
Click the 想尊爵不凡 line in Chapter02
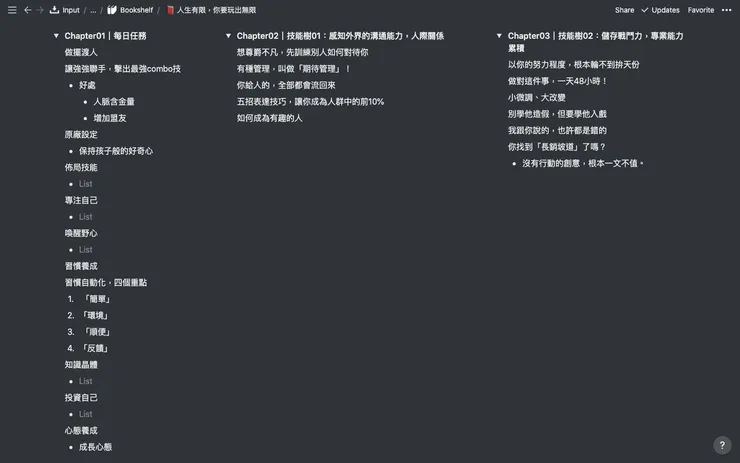(303, 52)
